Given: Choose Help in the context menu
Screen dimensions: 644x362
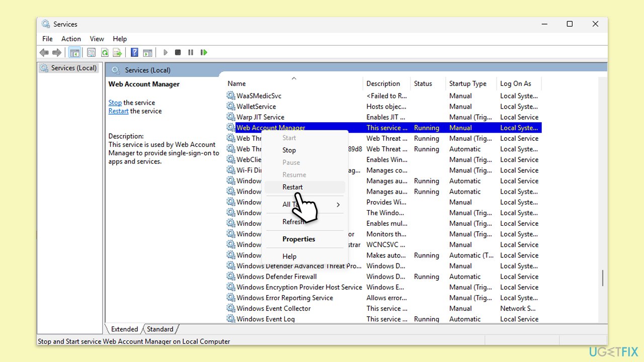Looking at the screenshot, I should pos(305,256).
